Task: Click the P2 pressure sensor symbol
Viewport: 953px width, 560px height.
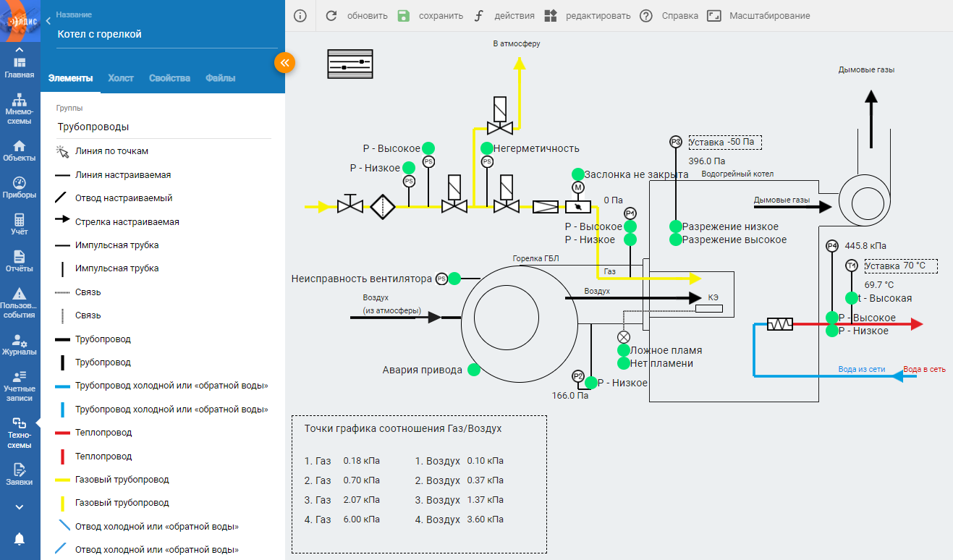Action: (x=577, y=376)
